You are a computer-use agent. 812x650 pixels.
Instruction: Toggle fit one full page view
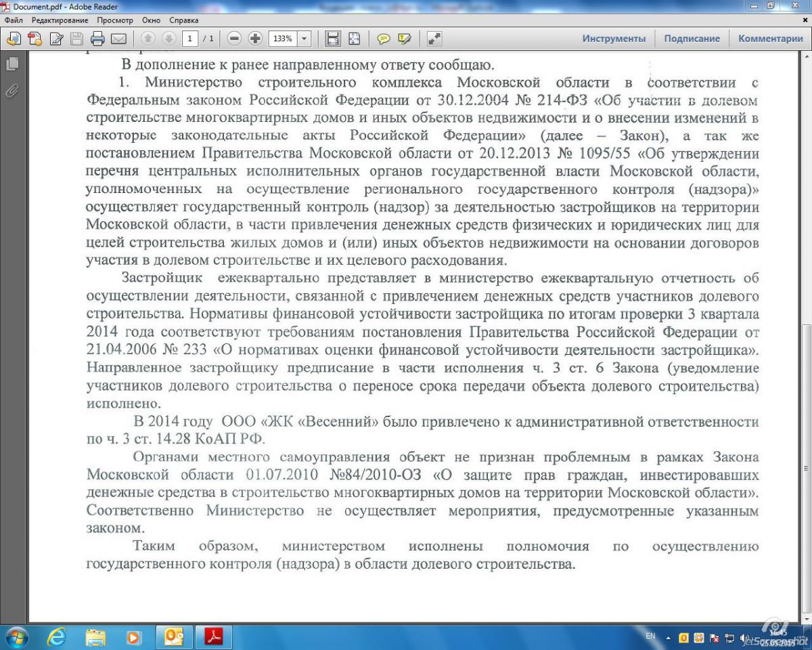[x=354, y=39]
